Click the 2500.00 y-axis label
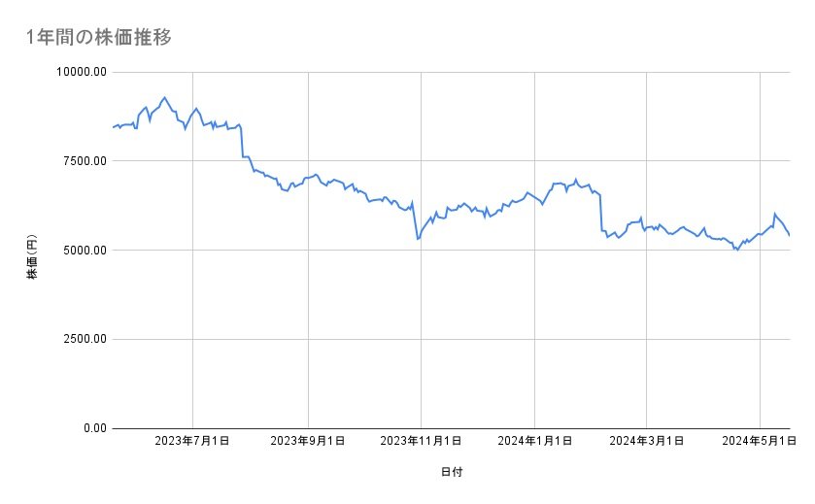The image size is (815, 504). (84, 339)
